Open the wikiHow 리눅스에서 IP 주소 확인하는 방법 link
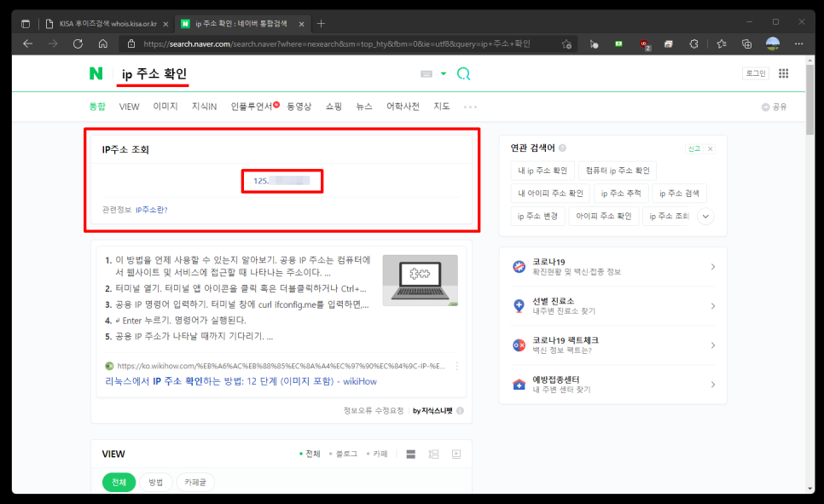The image size is (824, 504). click(x=241, y=381)
